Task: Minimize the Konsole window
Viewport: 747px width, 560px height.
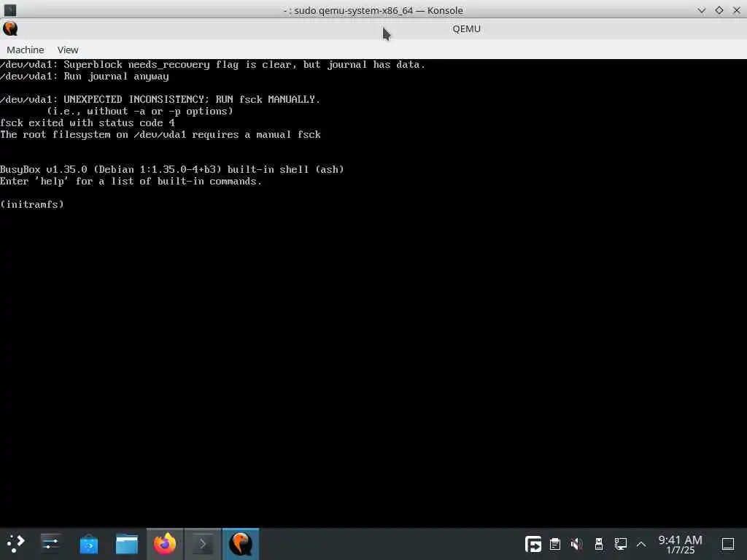Action: click(x=701, y=10)
